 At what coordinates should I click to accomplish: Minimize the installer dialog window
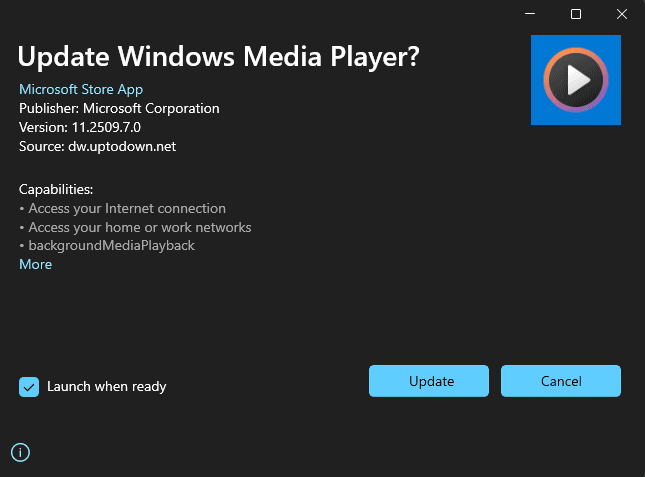[529, 14]
